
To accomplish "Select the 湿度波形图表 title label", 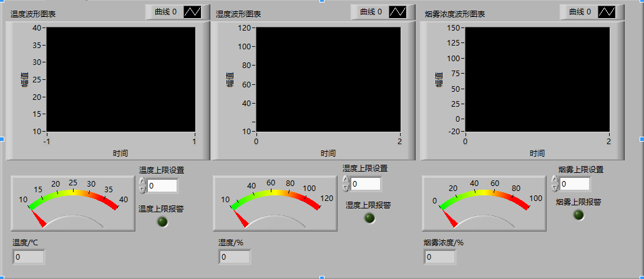I will pos(238,14).
